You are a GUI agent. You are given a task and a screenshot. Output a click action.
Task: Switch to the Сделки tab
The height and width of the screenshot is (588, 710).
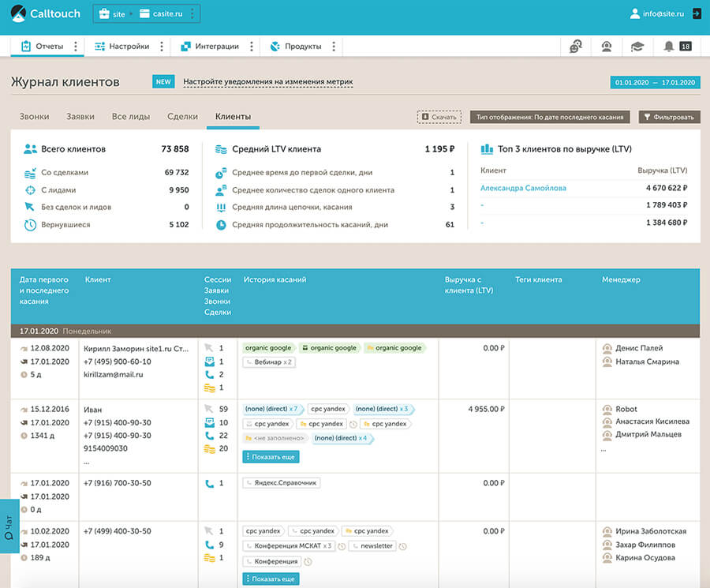tap(182, 117)
